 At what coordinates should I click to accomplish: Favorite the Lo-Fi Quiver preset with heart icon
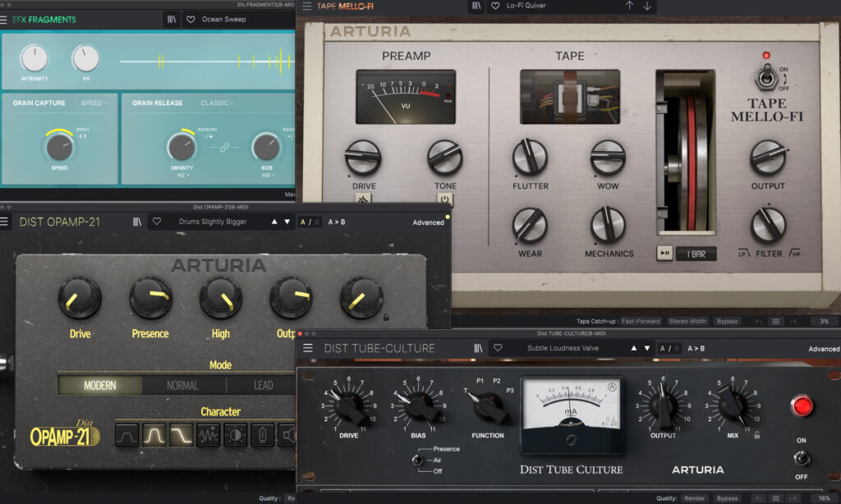[x=496, y=6]
